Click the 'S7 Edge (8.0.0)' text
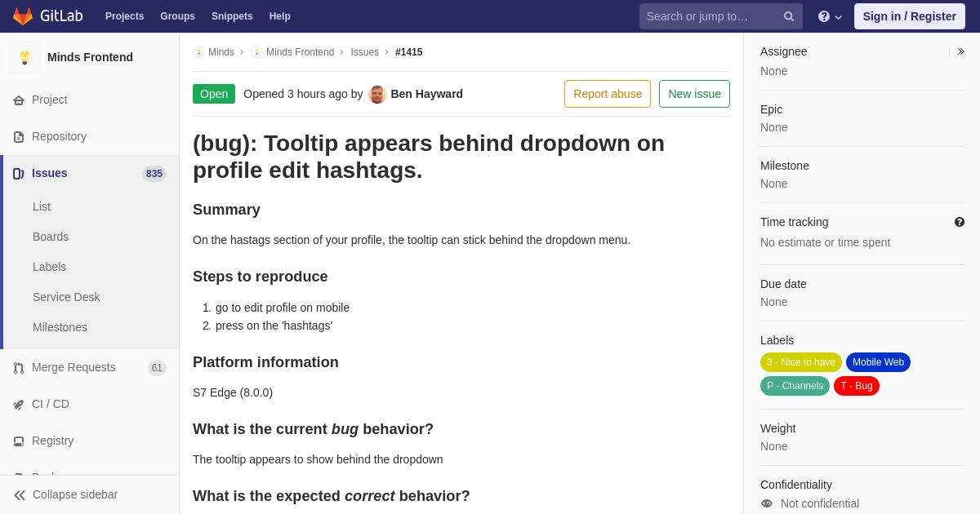This screenshot has width=980, height=514. coord(233,392)
